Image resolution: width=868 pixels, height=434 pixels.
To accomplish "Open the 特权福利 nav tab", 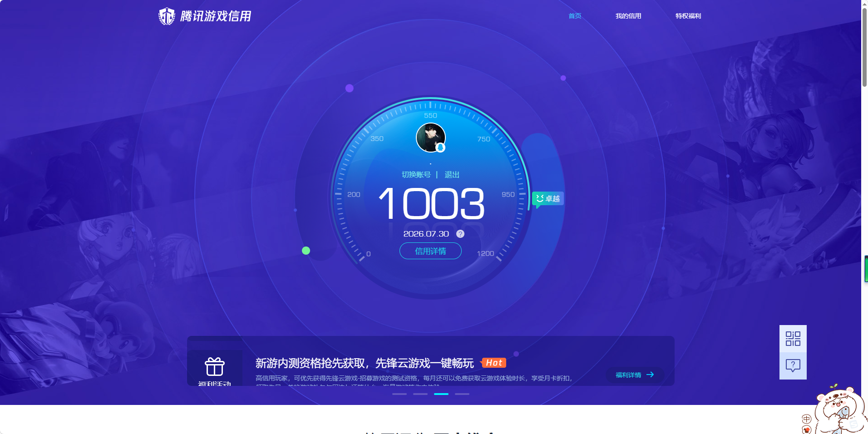I will pyautogui.click(x=688, y=16).
